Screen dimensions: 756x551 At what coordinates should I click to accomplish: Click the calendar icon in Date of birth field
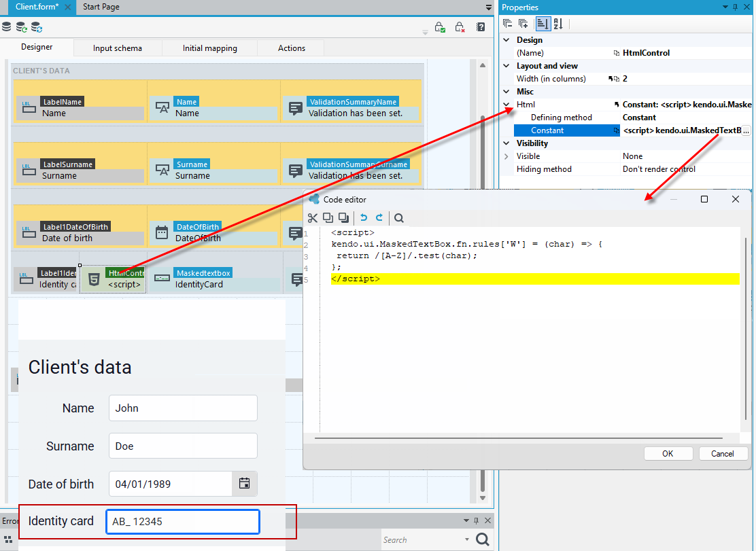[x=245, y=484]
